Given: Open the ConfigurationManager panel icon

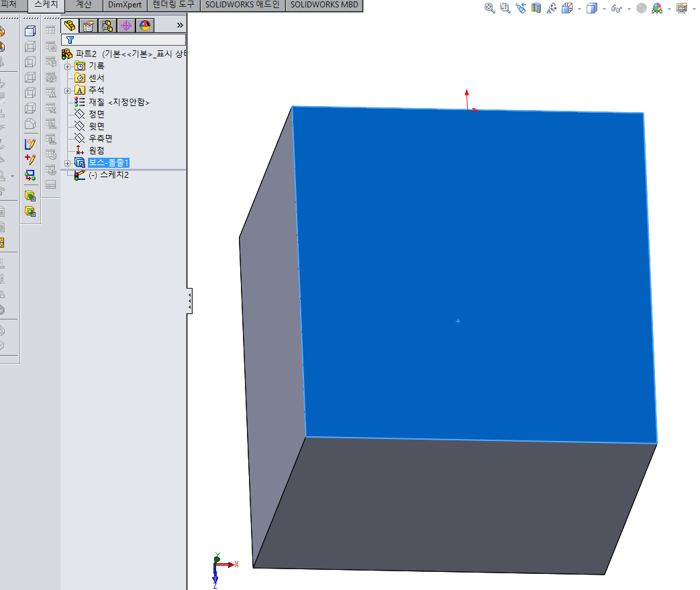Looking at the screenshot, I should click(107, 25).
